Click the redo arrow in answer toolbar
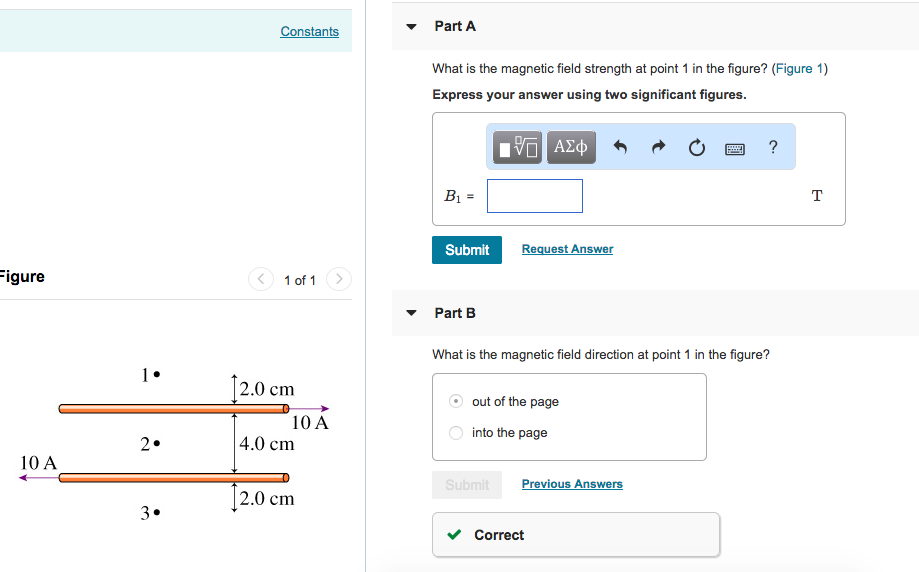 658,147
